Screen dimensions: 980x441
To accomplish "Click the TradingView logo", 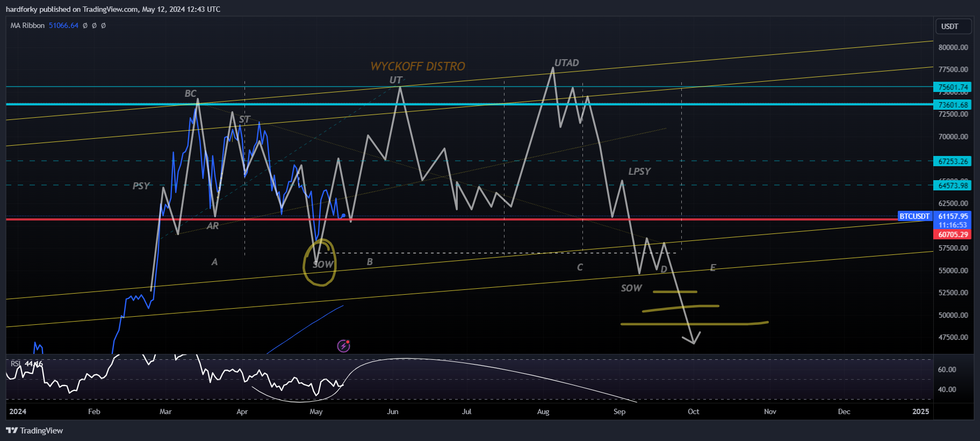I will tap(34, 430).
